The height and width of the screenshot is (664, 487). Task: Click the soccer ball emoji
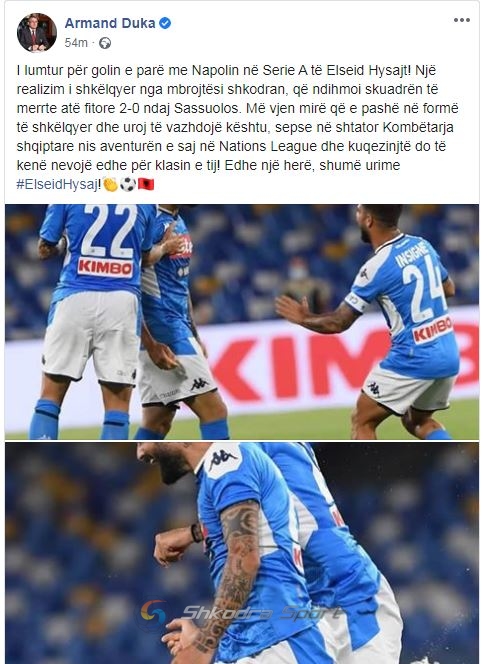pyautogui.click(x=128, y=185)
